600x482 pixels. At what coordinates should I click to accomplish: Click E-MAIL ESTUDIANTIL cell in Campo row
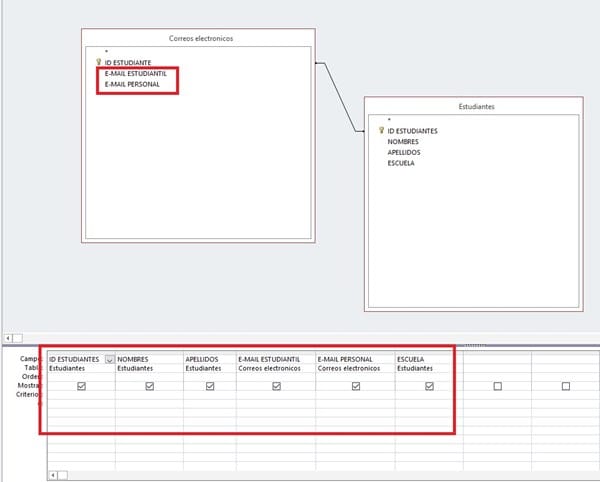[276, 359]
